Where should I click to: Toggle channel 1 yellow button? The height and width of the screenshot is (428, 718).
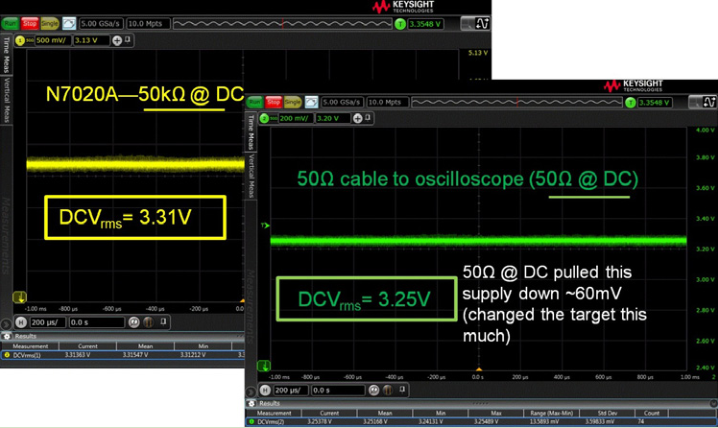(20, 40)
